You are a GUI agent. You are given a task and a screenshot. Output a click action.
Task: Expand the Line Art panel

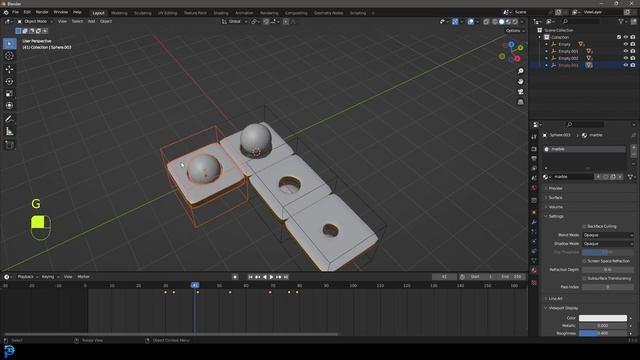555,298
